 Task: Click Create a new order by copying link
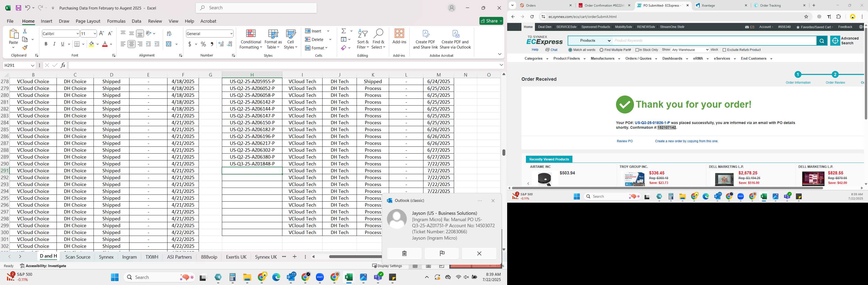[686, 141]
